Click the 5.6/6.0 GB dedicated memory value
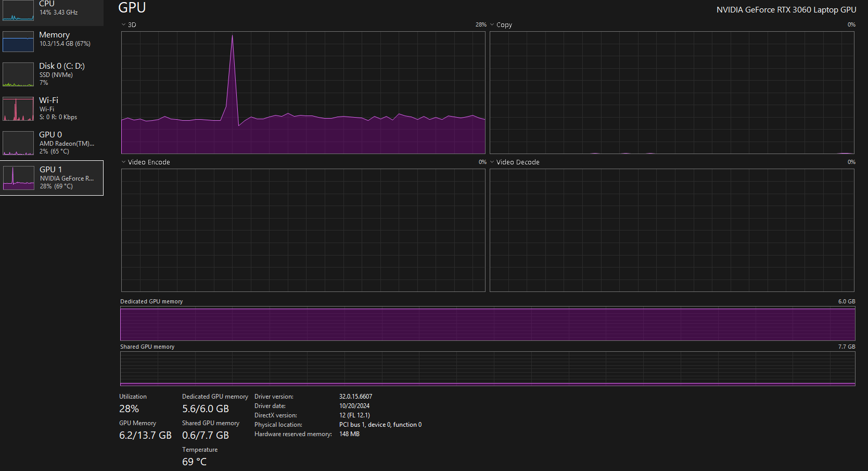Image resolution: width=868 pixels, height=471 pixels. [206, 409]
